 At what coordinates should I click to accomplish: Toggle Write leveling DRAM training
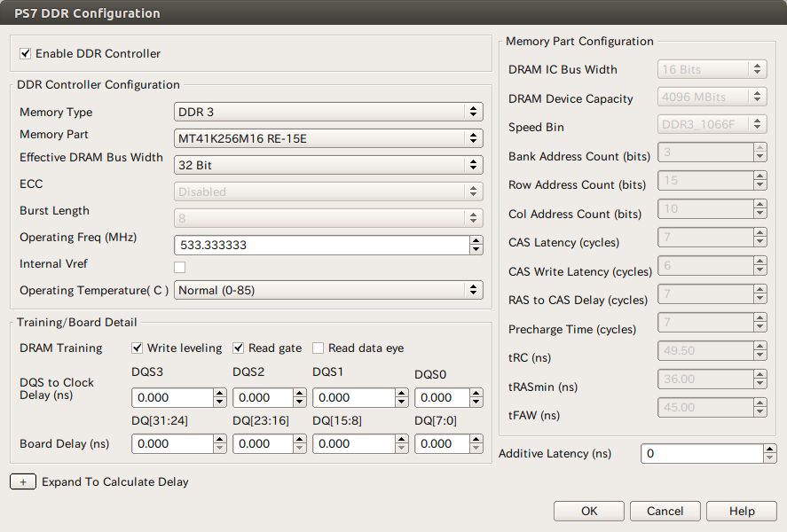pos(138,348)
